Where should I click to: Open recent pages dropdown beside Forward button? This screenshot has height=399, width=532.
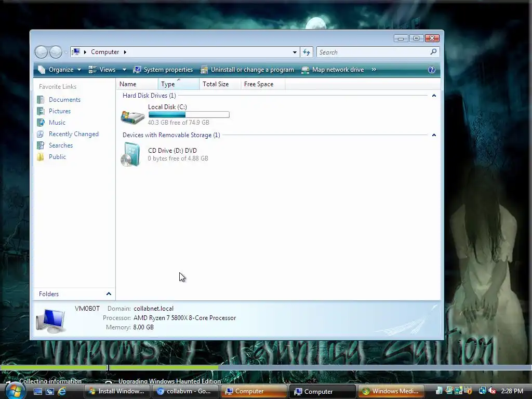point(66,52)
